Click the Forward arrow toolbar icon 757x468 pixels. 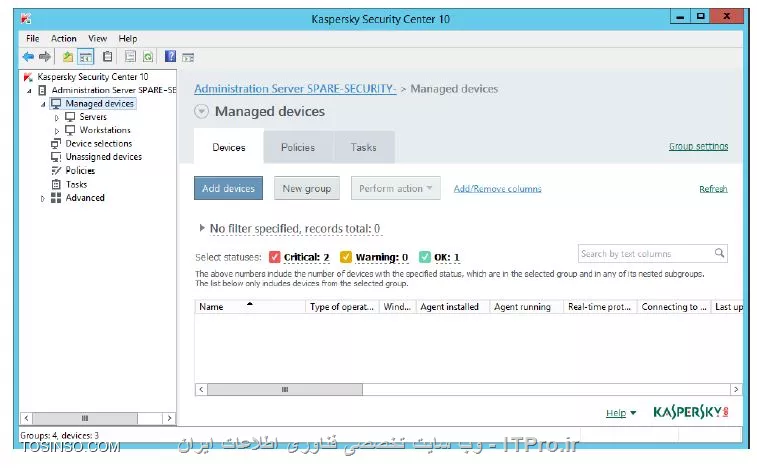pos(45,57)
